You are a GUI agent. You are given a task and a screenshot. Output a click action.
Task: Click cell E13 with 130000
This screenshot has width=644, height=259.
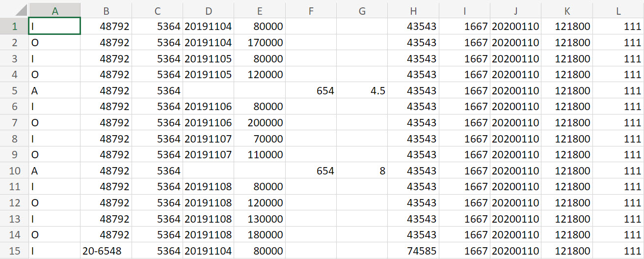pos(260,218)
